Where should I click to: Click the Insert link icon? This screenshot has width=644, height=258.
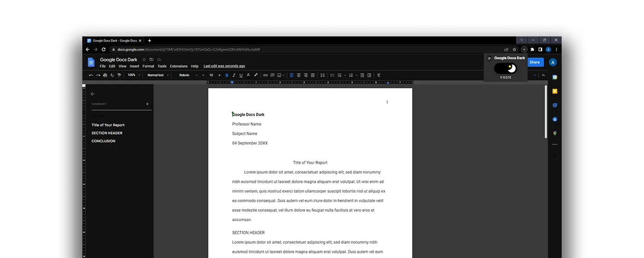[265, 75]
